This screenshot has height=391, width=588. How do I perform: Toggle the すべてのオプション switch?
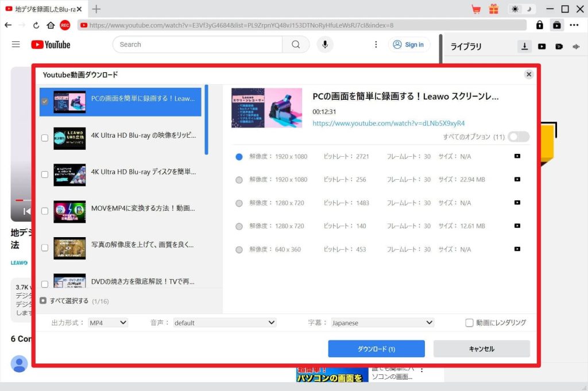pyautogui.click(x=517, y=137)
